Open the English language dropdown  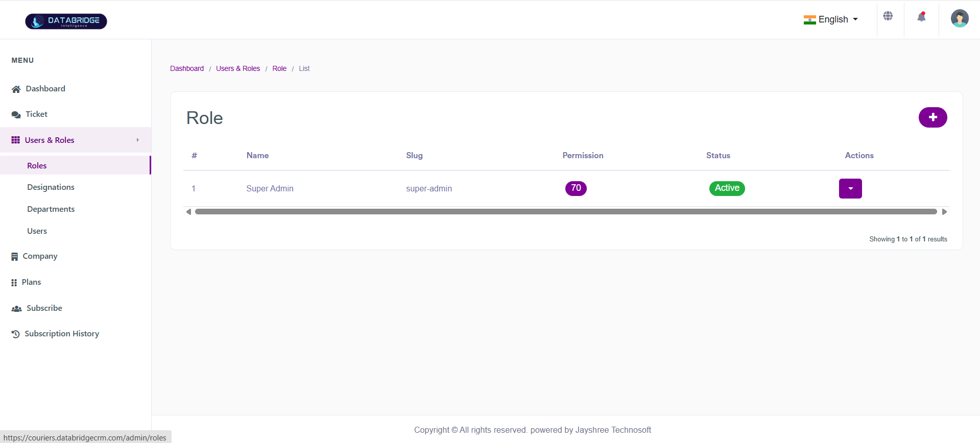point(831,19)
